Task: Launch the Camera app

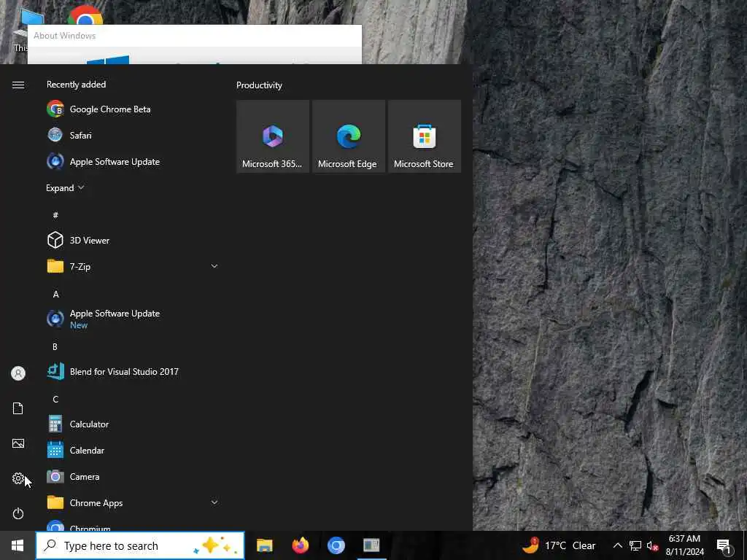Action: click(132, 476)
